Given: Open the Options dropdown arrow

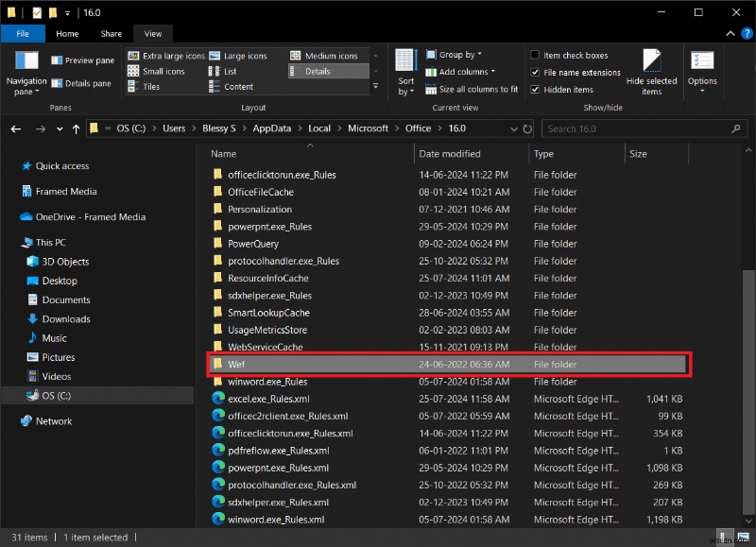Looking at the screenshot, I should point(702,91).
